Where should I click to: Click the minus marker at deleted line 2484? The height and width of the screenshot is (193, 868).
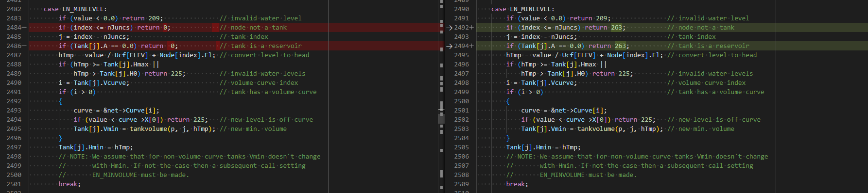[24, 28]
